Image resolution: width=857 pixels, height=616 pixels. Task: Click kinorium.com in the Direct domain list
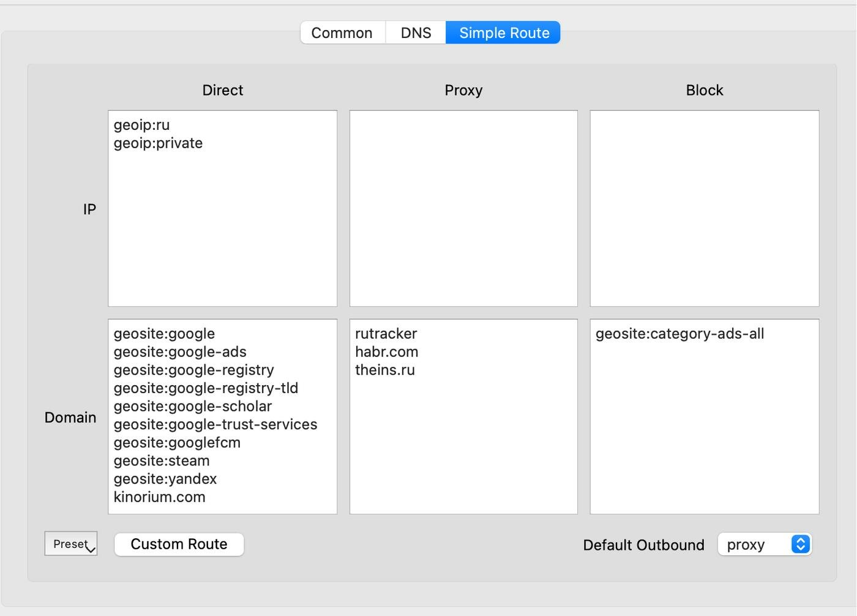[160, 497]
